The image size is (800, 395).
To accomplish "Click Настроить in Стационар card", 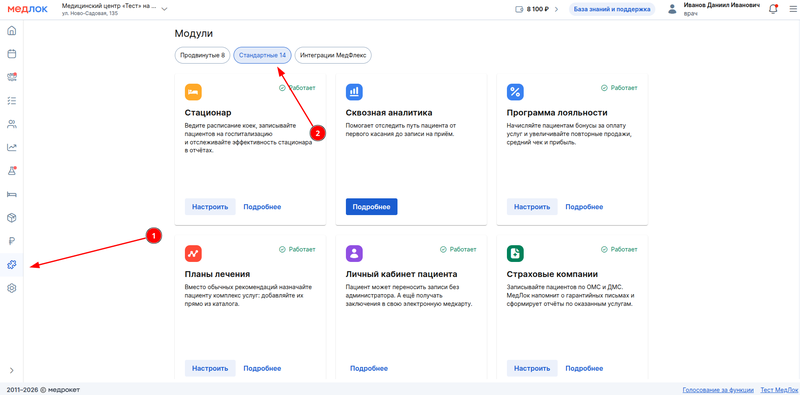I will click(210, 207).
